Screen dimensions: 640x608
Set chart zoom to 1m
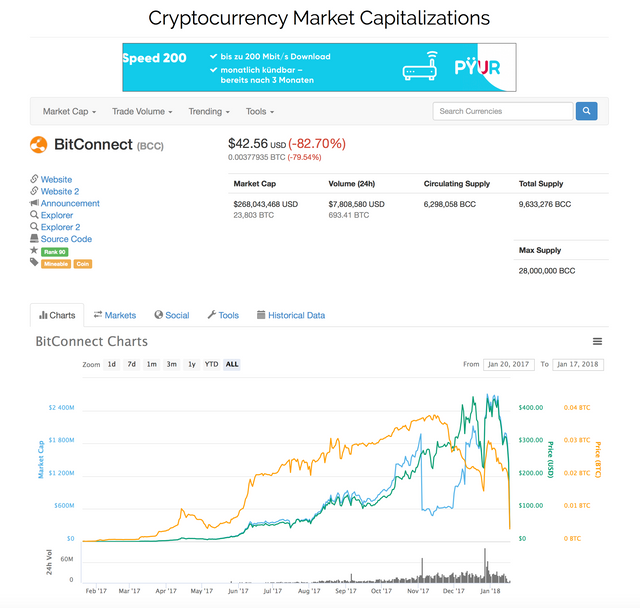151,365
